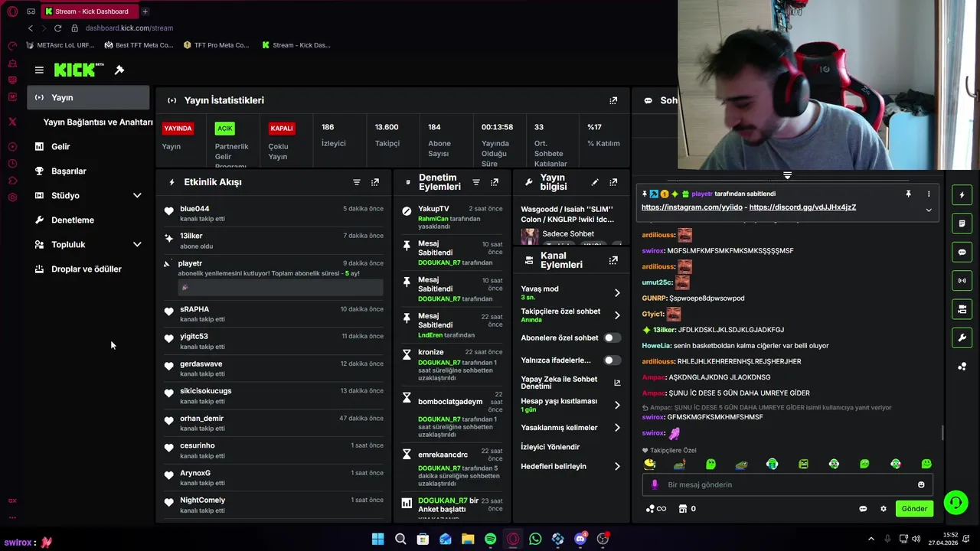
Task: Select the first Takipçilere Özel emote
Action: click(650, 464)
